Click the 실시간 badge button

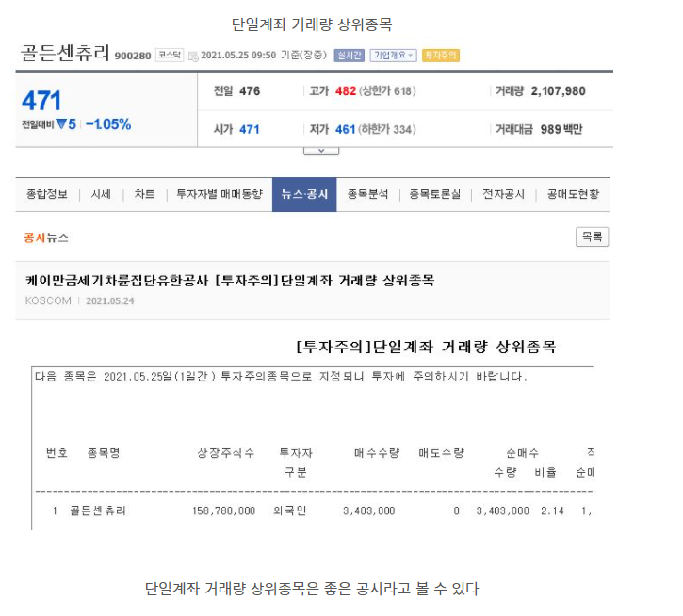[x=349, y=56]
